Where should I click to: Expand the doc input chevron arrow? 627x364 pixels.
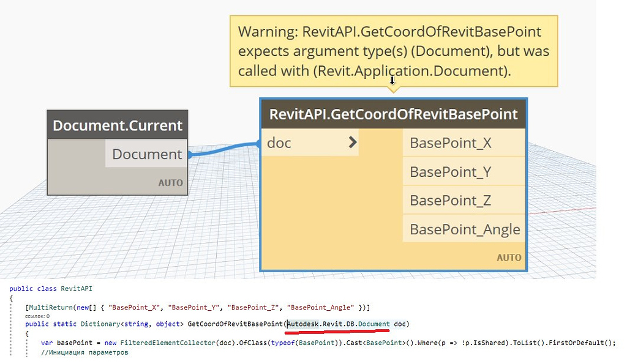[353, 141]
